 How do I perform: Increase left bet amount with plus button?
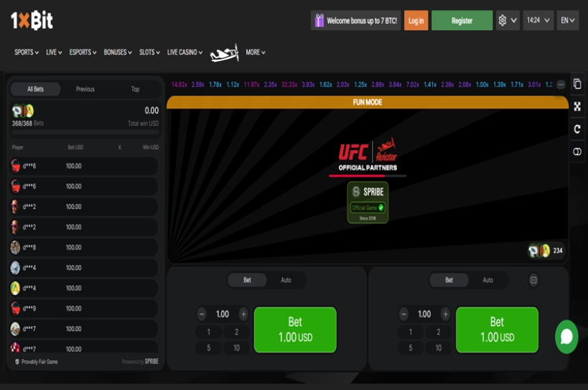[243, 314]
